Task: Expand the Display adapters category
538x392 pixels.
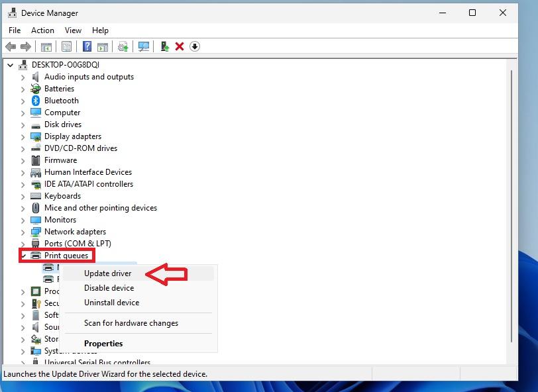Action: (22, 136)
